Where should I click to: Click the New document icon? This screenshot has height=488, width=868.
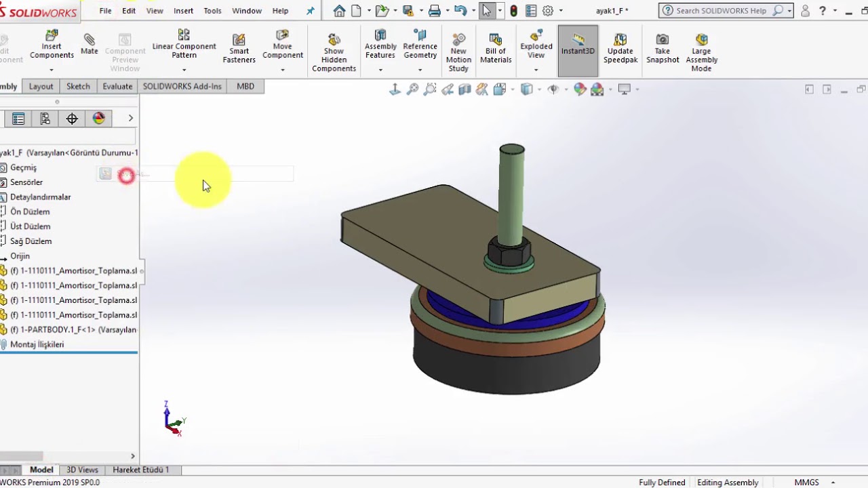356,11
